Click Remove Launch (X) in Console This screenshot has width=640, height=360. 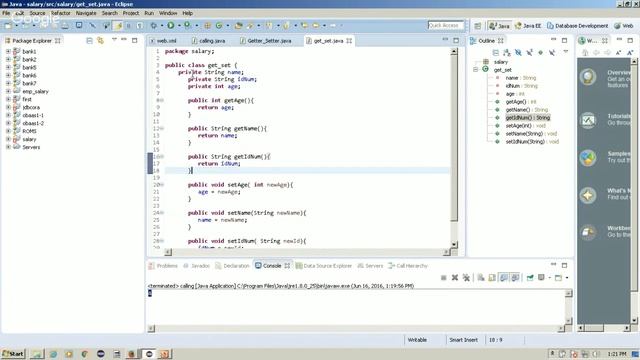[x=455, y=278]
